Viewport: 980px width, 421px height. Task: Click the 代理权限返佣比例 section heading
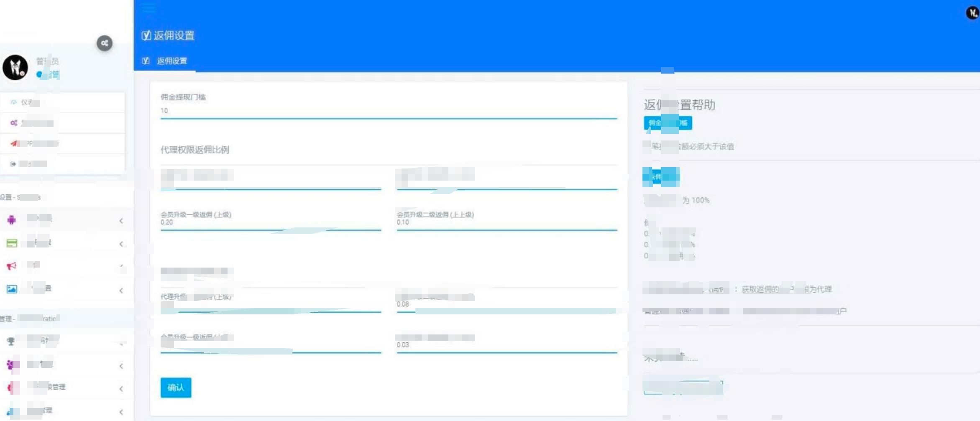point(195,150)
